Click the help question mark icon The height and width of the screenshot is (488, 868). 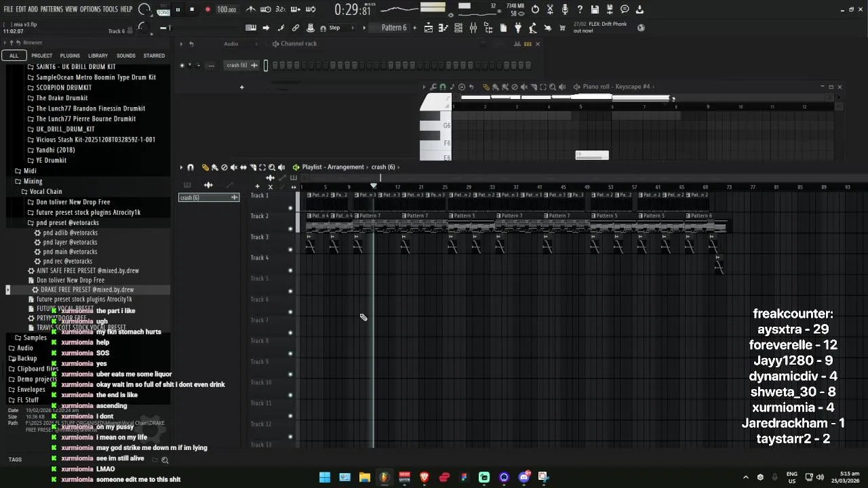point(580,9)
